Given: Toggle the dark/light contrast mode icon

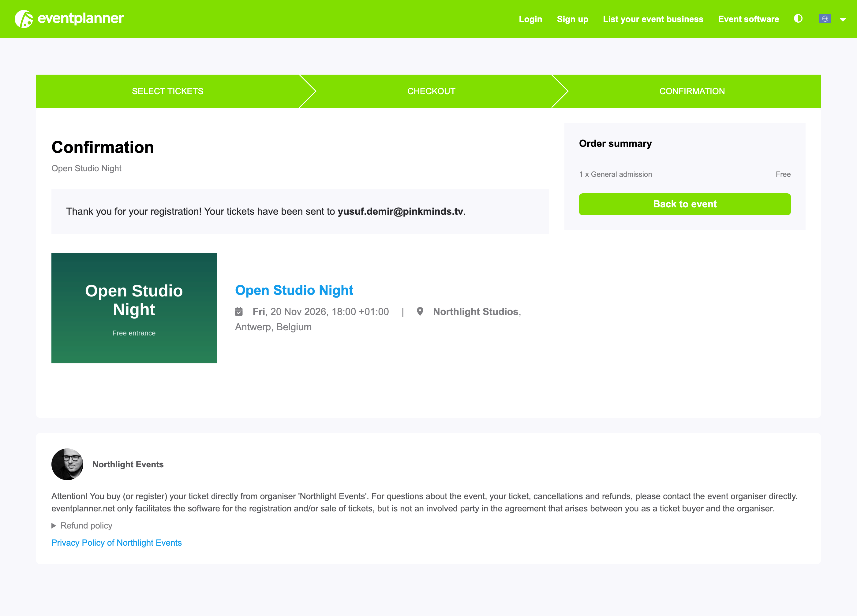Looking at the screenshot, I should point(798,19).
